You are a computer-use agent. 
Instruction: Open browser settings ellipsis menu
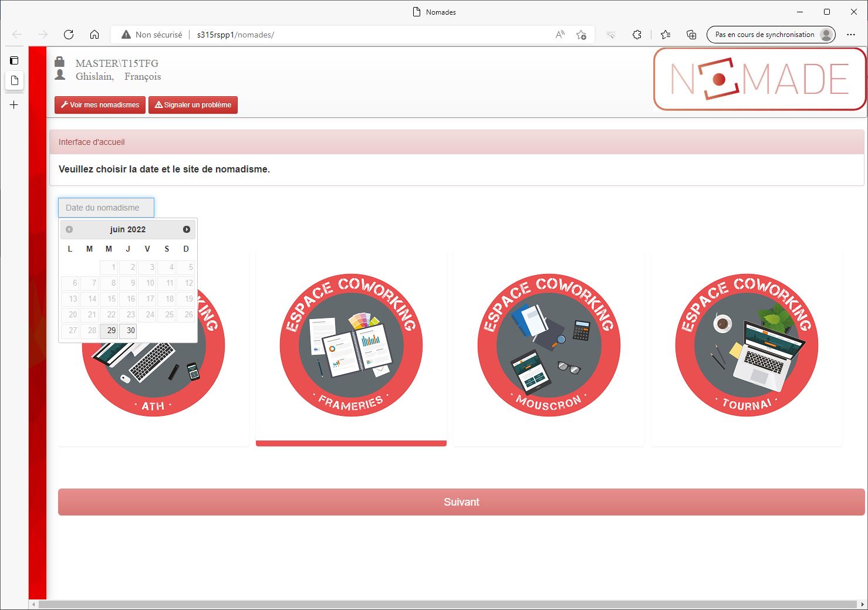coord(851,35)
